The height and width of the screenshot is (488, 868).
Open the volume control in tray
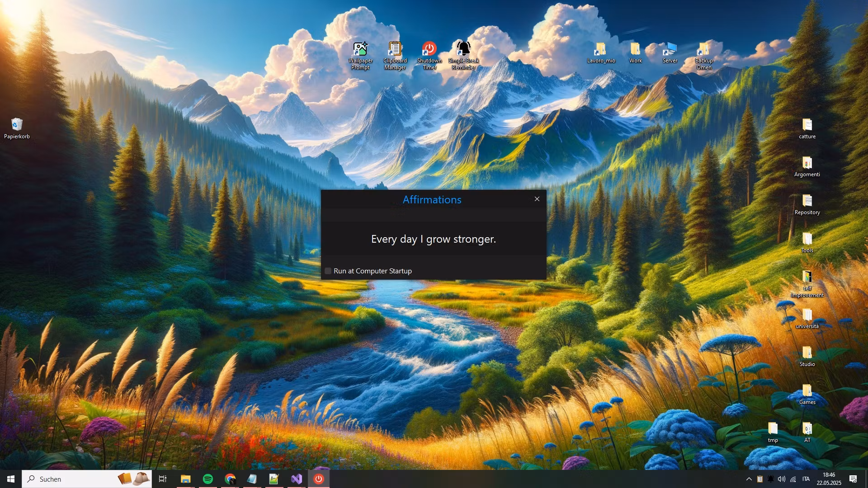(x=782, y=479)
